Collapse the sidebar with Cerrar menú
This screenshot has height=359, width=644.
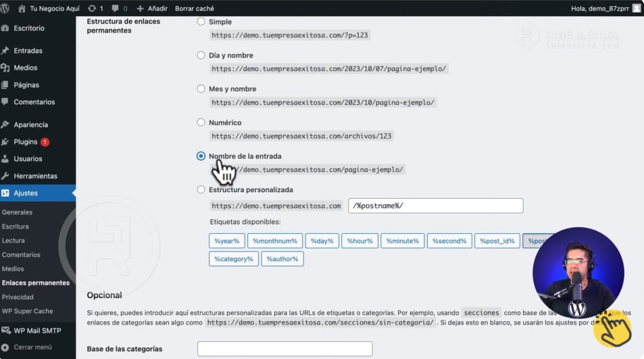point(32,347)
